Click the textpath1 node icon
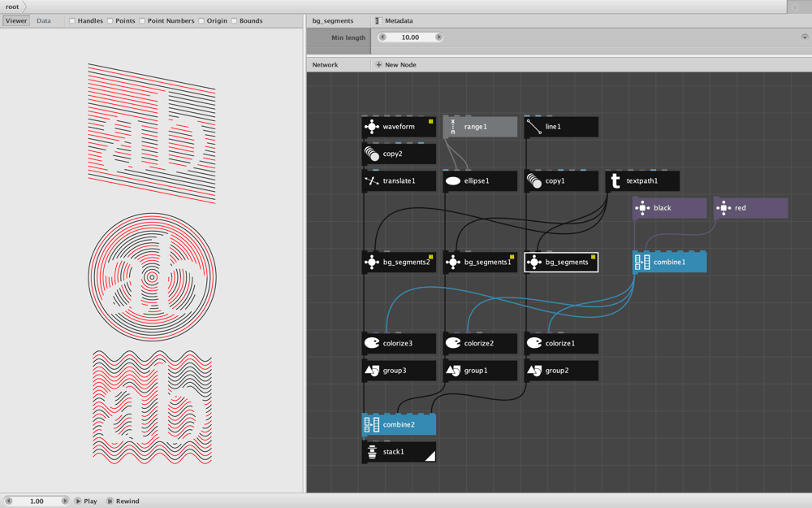812x508 pixels. [615, 181]
